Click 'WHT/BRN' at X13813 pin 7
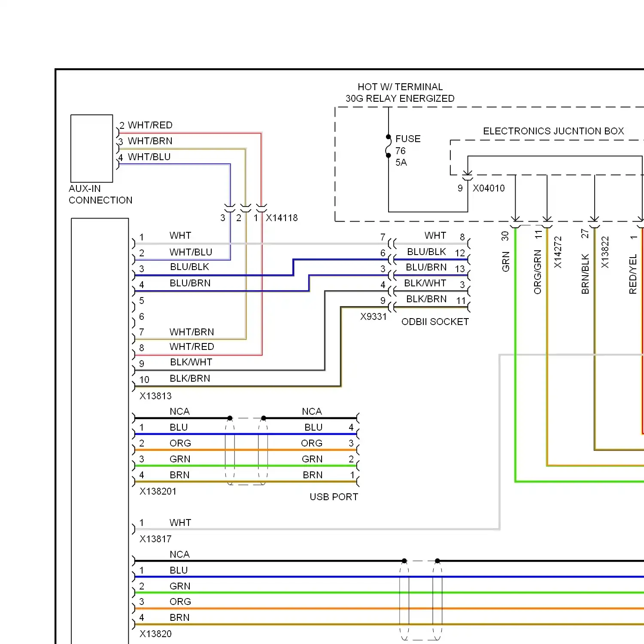 pyautogui.click(x=192, y=332)
